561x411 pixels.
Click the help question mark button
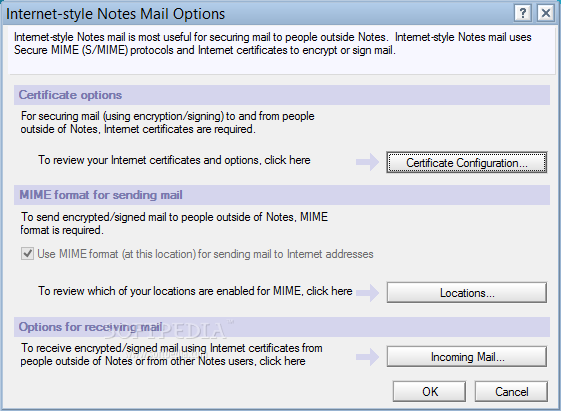coord(522,13)
